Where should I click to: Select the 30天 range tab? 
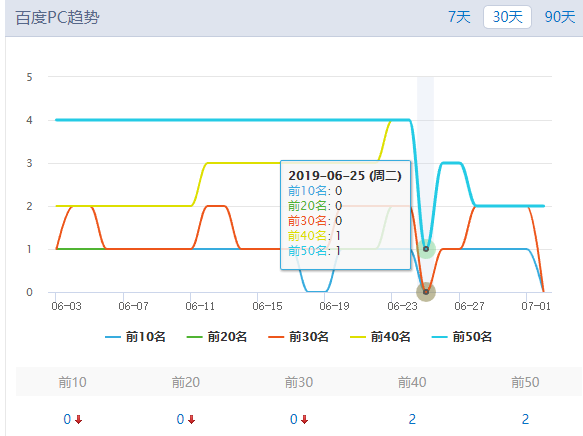pyautogui.click(x=507, y=17)
